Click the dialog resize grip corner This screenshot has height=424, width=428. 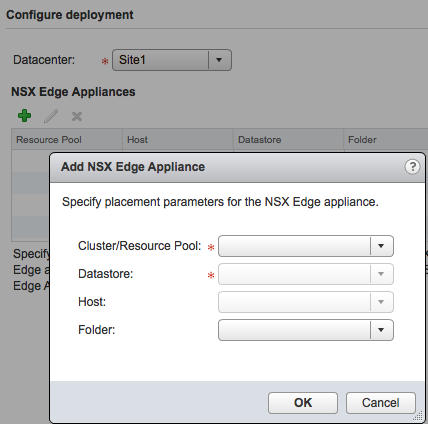418,417
